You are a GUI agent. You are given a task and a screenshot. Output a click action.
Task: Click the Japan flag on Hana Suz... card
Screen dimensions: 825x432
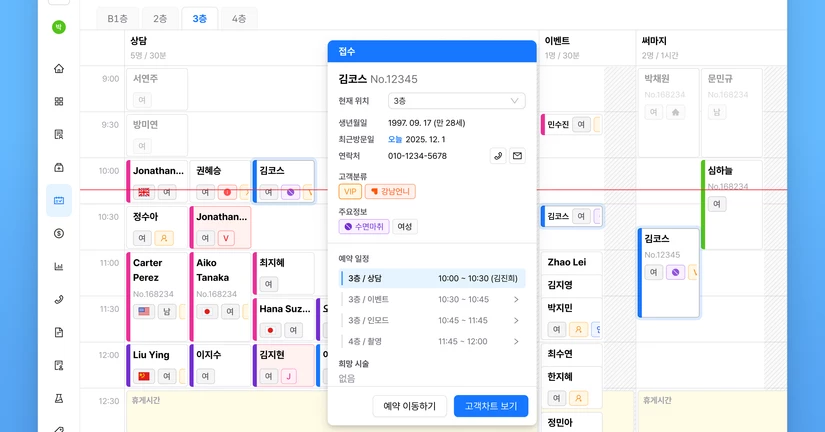point(270,330)
